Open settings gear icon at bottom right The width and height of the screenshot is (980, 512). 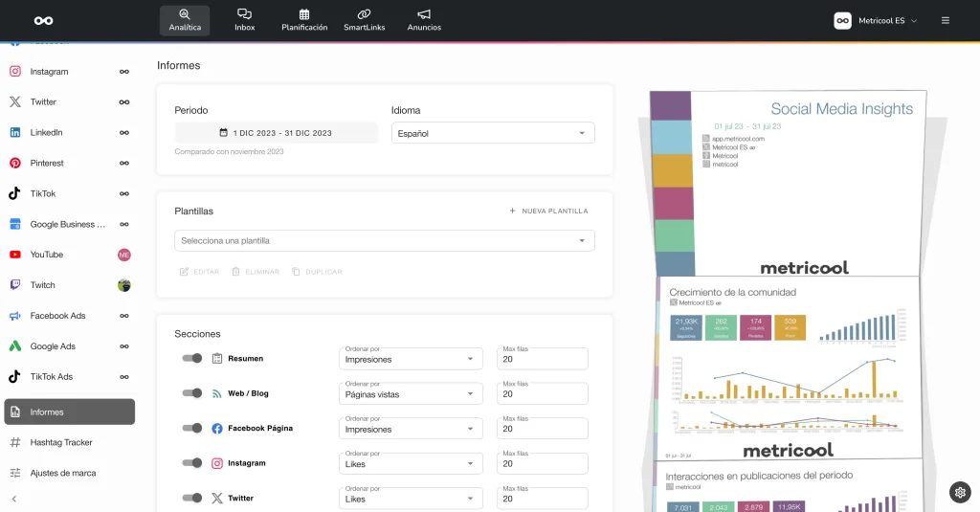[961, 493]
